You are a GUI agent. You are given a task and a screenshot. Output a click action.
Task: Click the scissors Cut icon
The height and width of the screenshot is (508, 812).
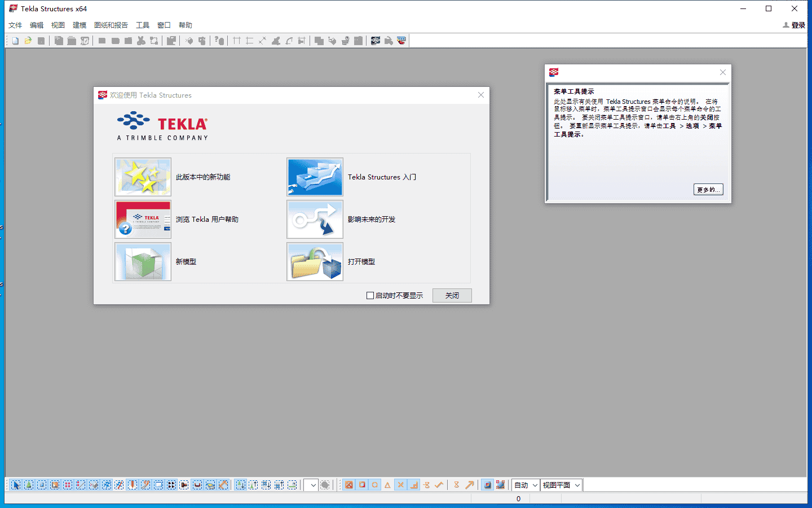(x=141, y=40)
